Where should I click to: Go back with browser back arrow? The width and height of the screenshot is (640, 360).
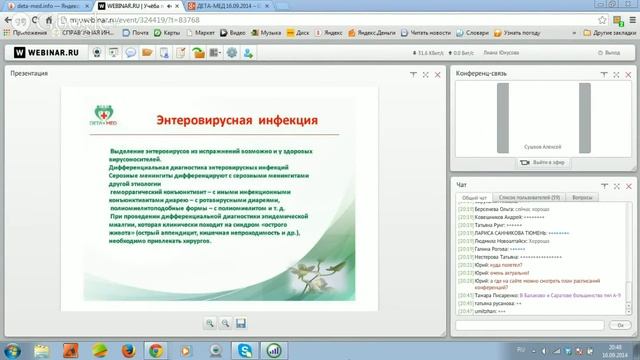pos(8,20)
